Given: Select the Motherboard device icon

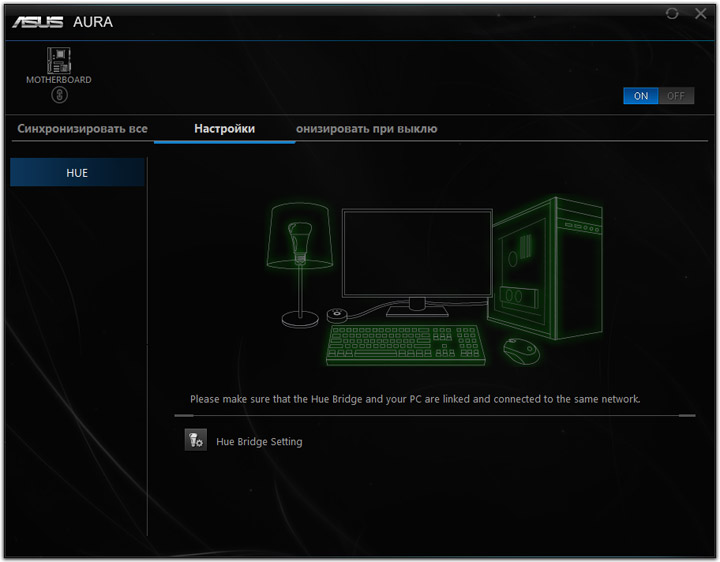Looking at the screenshot, I should (x=59, y=61).
